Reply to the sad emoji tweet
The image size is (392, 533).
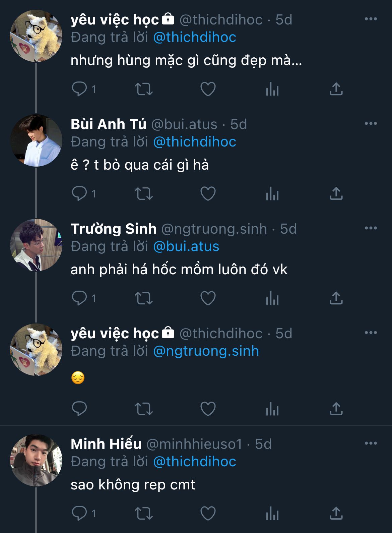(79, 409)
